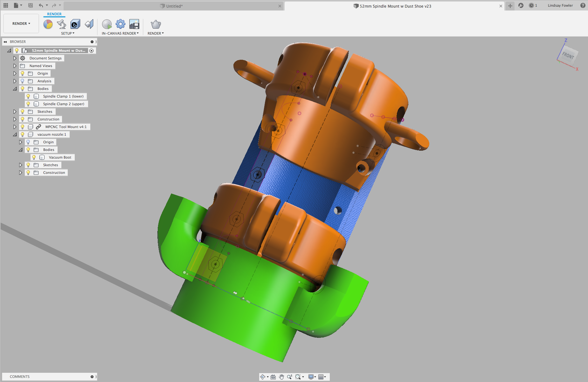This screenshot has width=588, height=382.
Task: Open the Orbit type dropdown arrow
Action: pos(267,377)
